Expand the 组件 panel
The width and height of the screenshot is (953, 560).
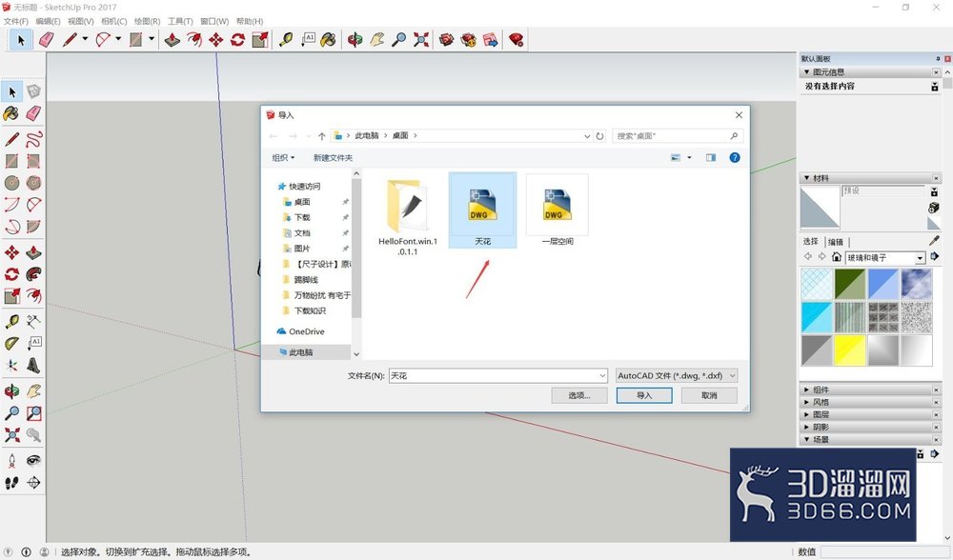coord(806,390)
